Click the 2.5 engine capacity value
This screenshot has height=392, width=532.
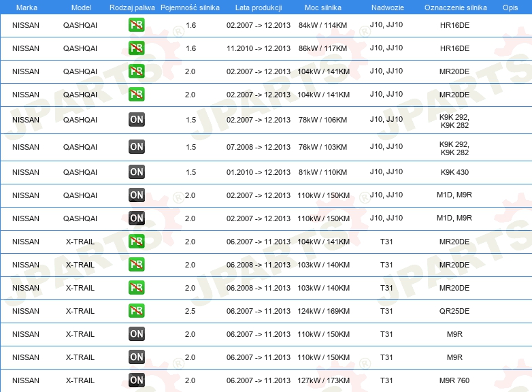190,311
